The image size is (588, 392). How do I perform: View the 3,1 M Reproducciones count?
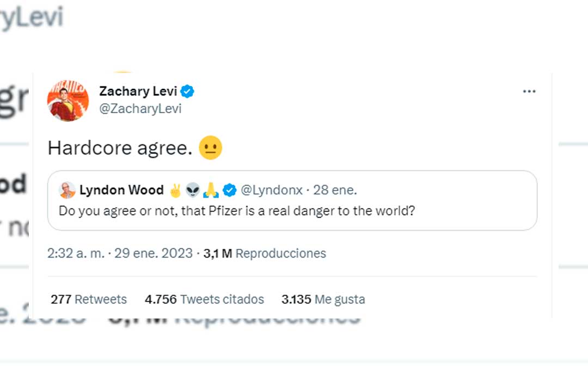click(265, 253)
